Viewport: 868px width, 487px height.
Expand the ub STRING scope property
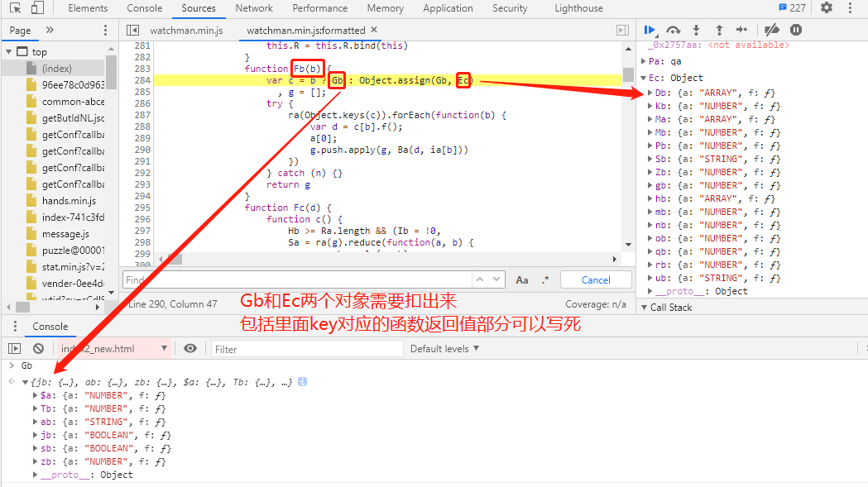tap(650, 278)
